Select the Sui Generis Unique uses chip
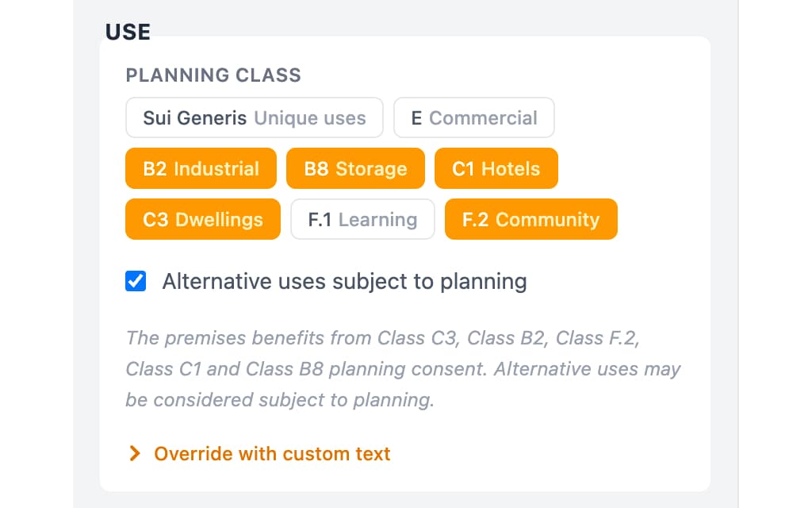 pos(254,118)
